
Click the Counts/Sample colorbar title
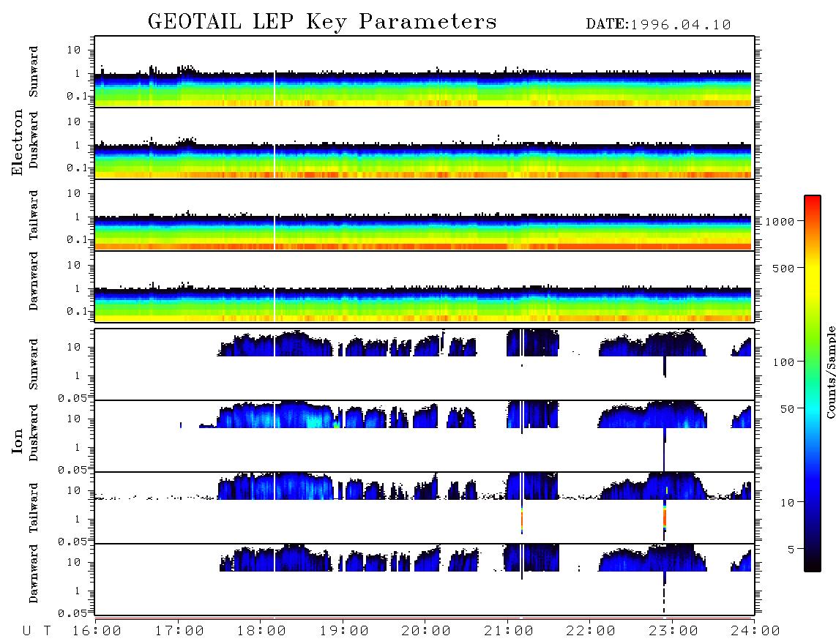[x=830, y=372]
